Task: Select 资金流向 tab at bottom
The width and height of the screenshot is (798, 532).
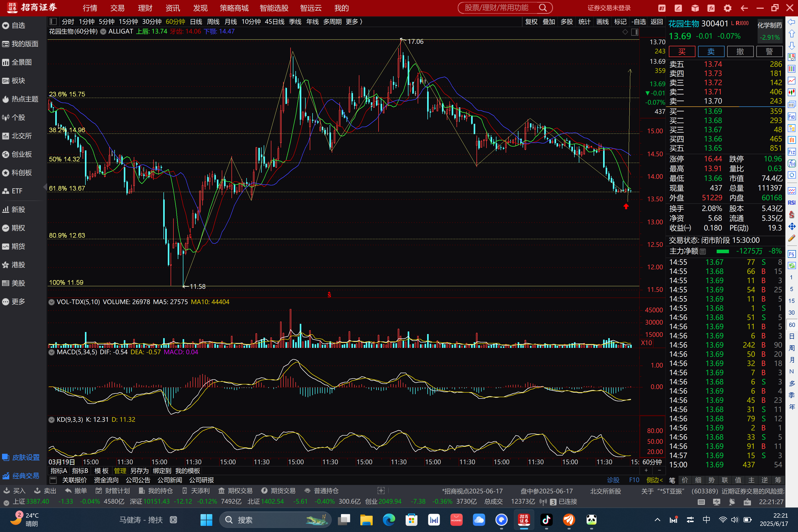Action: 106,480
